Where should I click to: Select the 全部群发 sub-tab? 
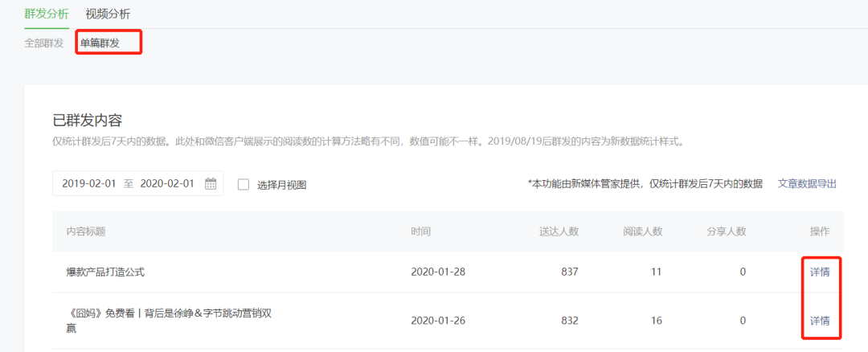click(44, 43)
